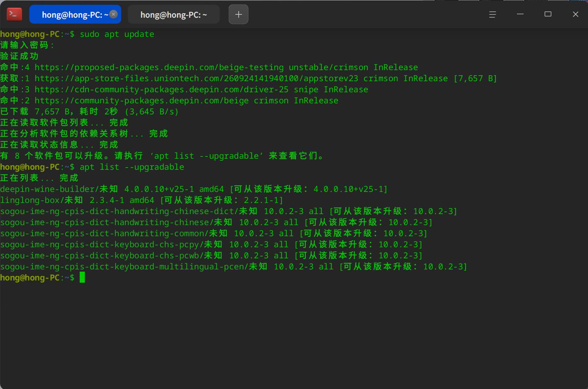588x389 pixels.
Task: Click the '已下载 7,657 B' download summary
Action: click(x=89, y=112)
